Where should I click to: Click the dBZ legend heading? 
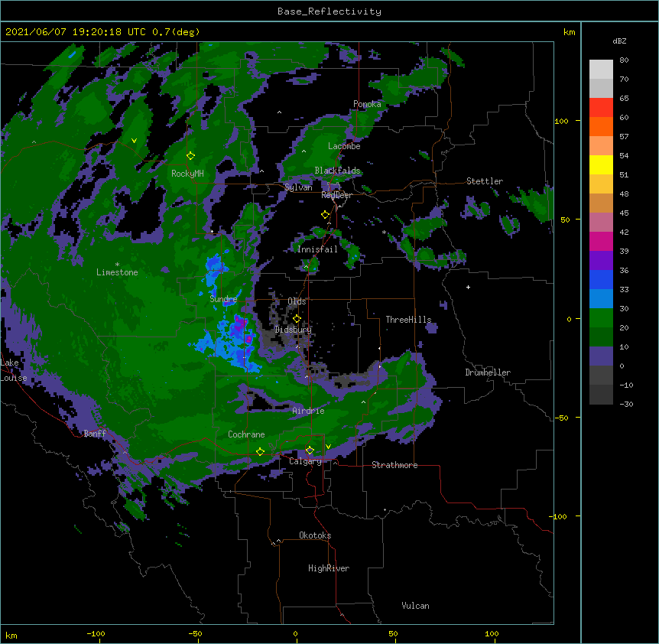(x=619, y=41)
